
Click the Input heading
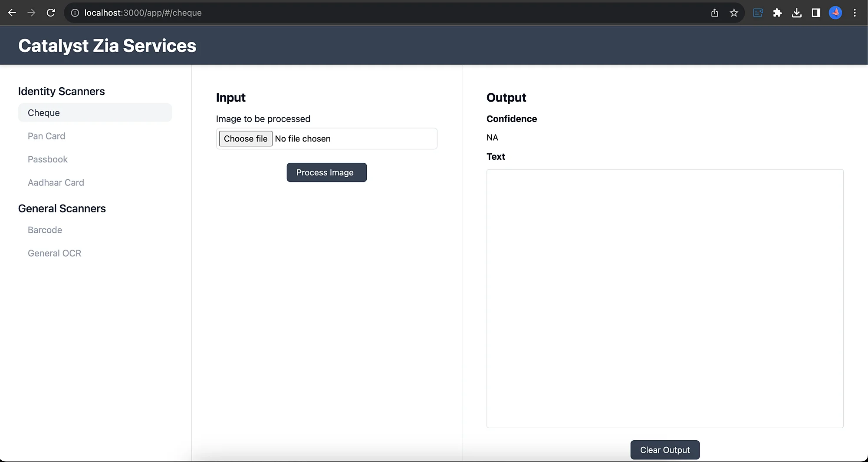click(x=231, y=98)
